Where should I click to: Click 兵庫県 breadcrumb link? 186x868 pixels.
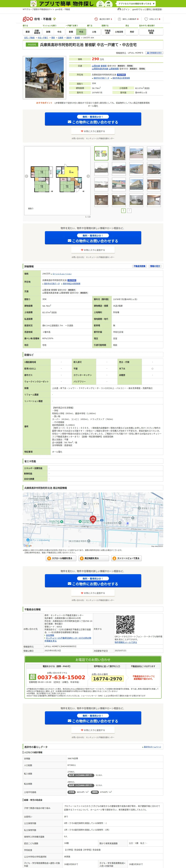click(60, 38)
